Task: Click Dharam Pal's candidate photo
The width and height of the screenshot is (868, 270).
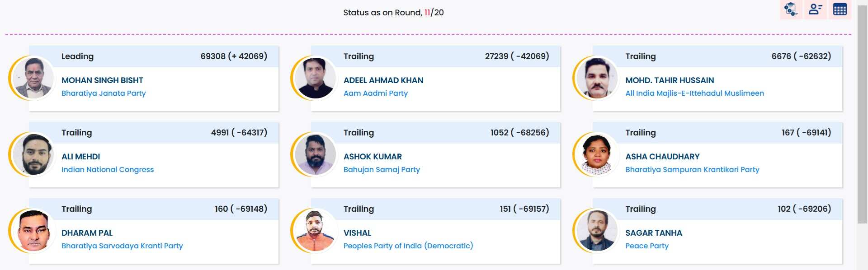Action: click(33, 231)
